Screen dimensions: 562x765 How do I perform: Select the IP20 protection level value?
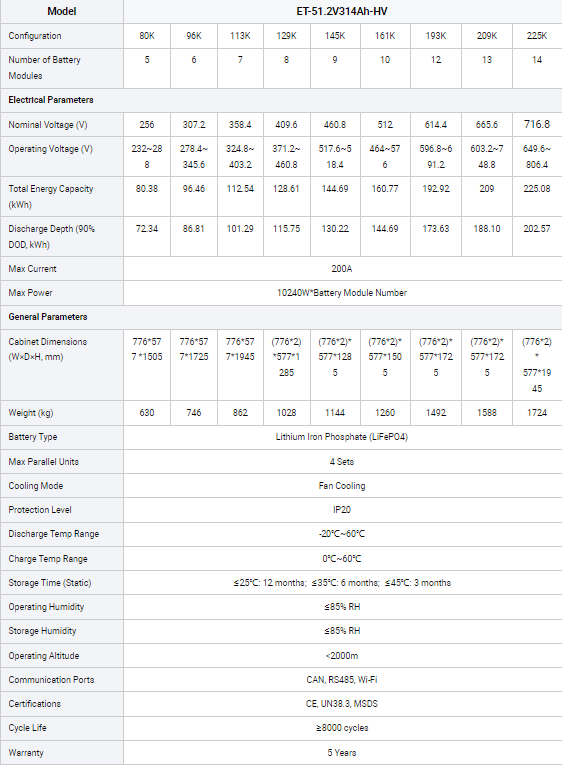pos(341,509)
